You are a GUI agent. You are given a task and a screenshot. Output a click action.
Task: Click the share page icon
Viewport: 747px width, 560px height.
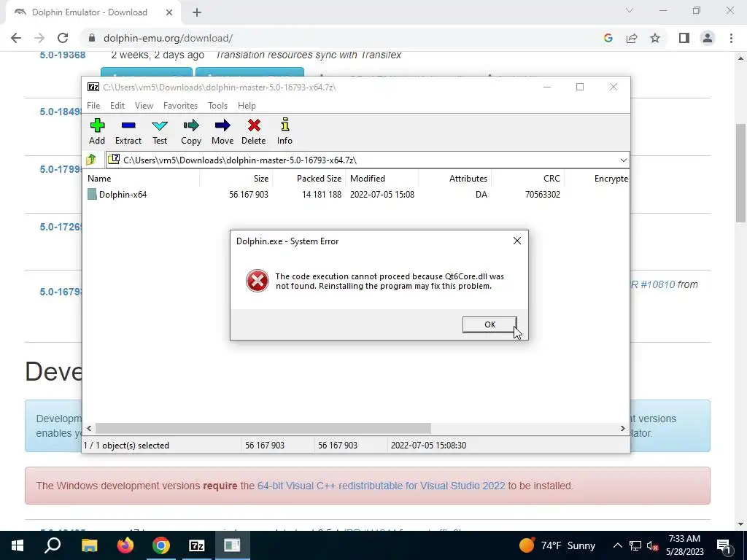tap(632, 38)
